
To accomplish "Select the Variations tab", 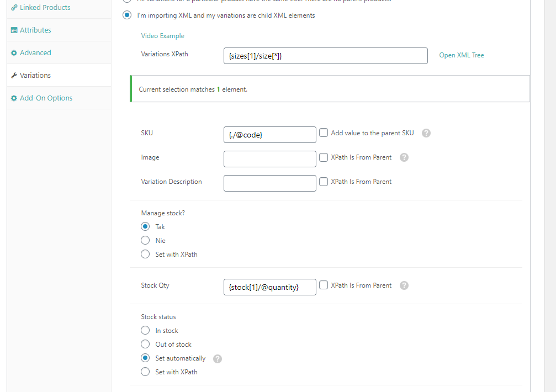I will 35,76.
